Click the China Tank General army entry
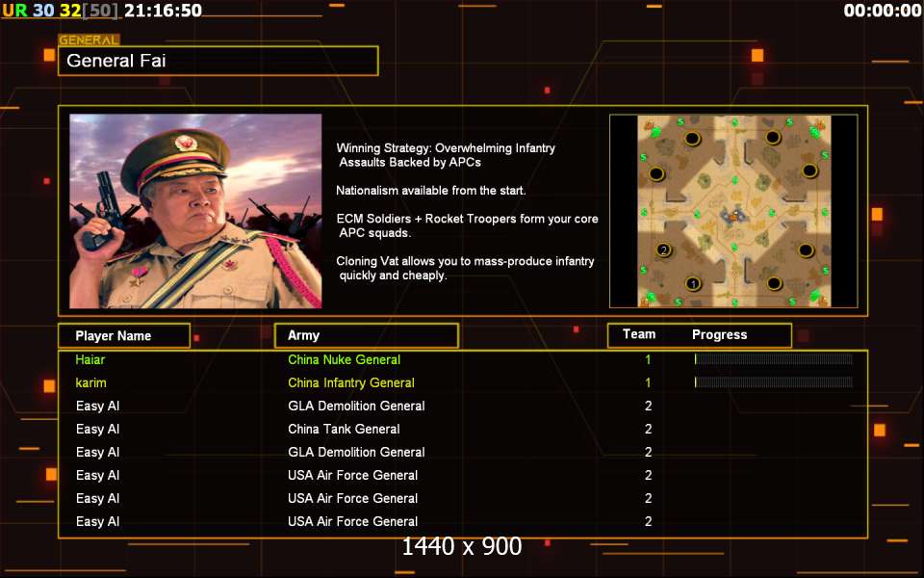Screen dimensions: 924x578 point(344,430)
